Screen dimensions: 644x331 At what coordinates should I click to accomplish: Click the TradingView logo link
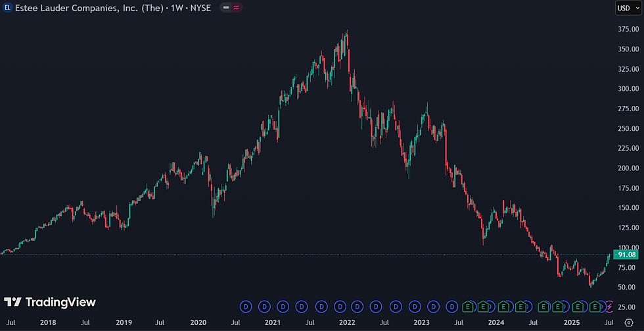[x=50, y=302]
